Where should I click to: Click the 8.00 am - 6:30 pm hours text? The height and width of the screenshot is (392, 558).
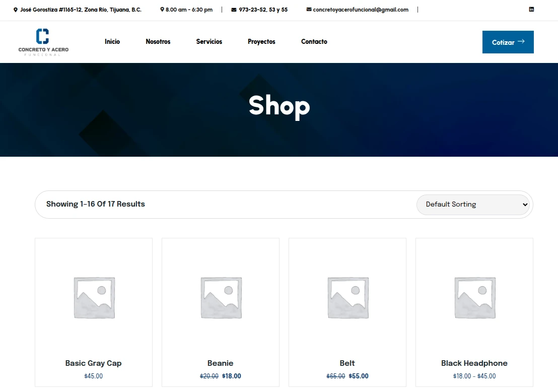(189, 10)
